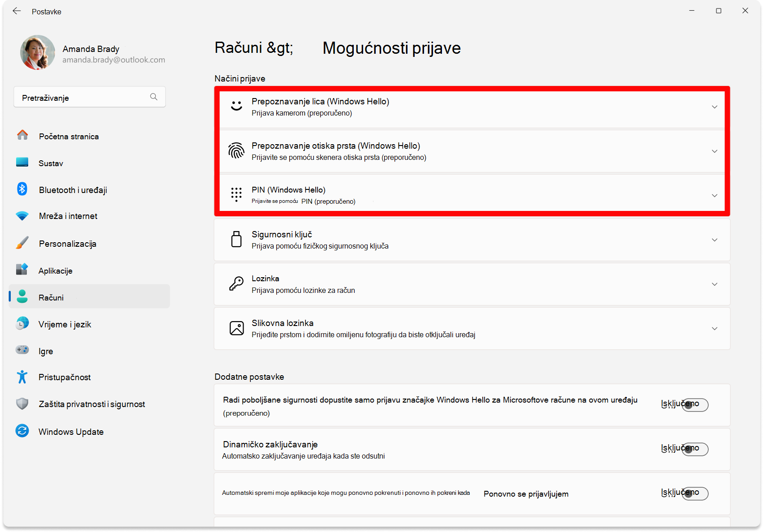Expand Prepoznavanje otiska prsta chevron

coord(715,151)
